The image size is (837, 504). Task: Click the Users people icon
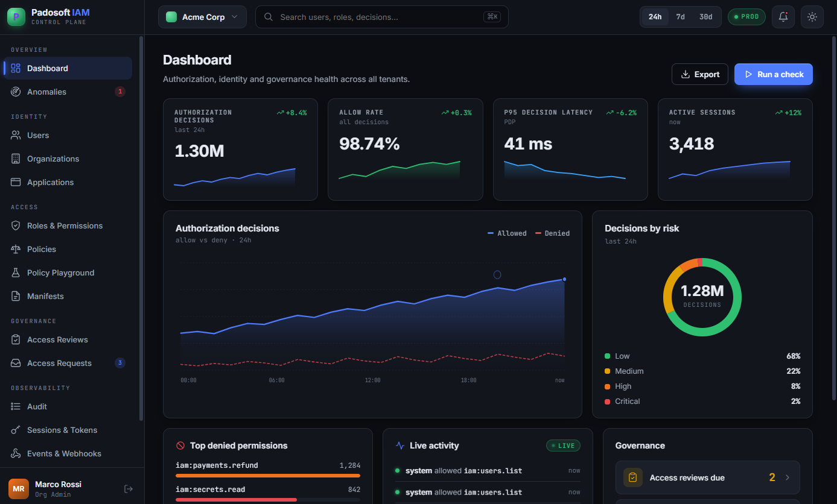[16, 135]
